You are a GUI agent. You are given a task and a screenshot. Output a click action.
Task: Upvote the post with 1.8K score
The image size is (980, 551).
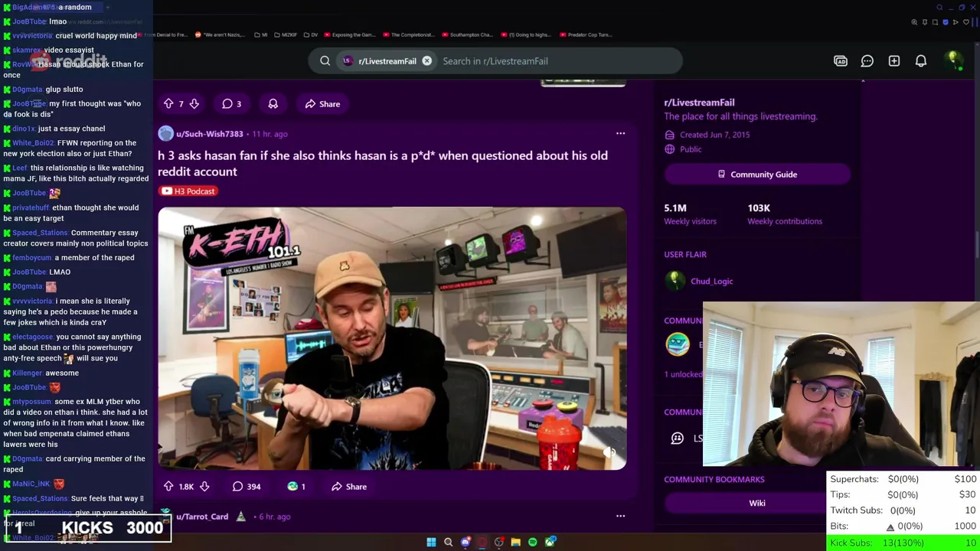point(168,487)
